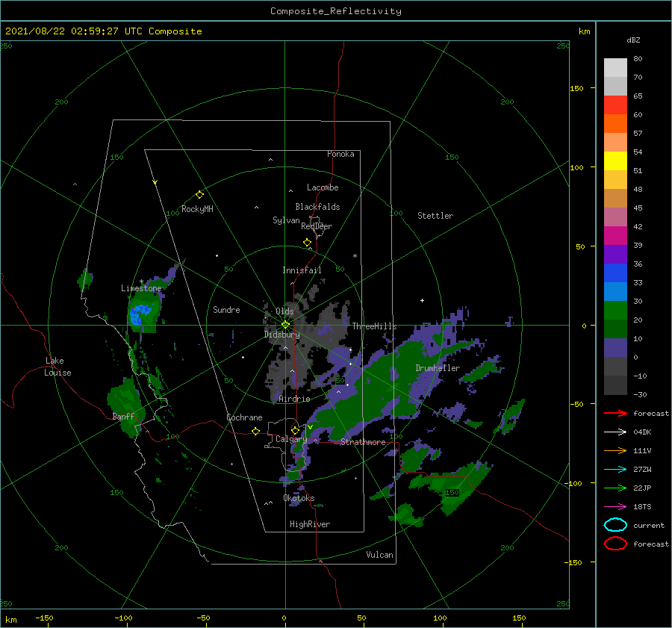Select the purple 36-39 dBZ swatch
This screenshot has width=672, height=628.
pyautogui.click(x=615, y=254)
